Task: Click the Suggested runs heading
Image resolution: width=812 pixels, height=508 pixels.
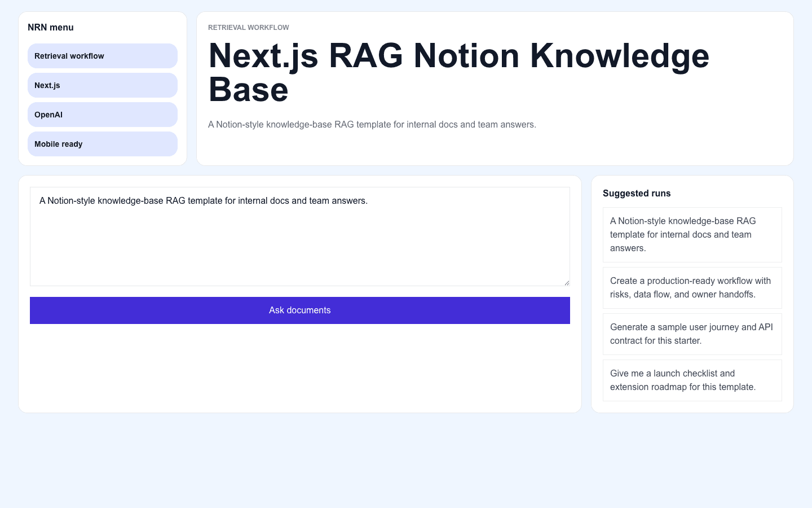Action: [x=637, y=194]
